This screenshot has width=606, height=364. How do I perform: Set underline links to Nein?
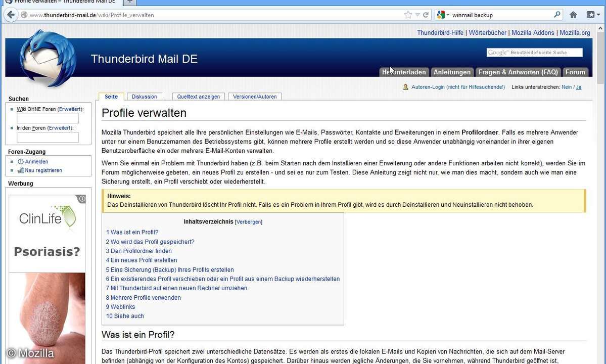[x=567, y=87]
